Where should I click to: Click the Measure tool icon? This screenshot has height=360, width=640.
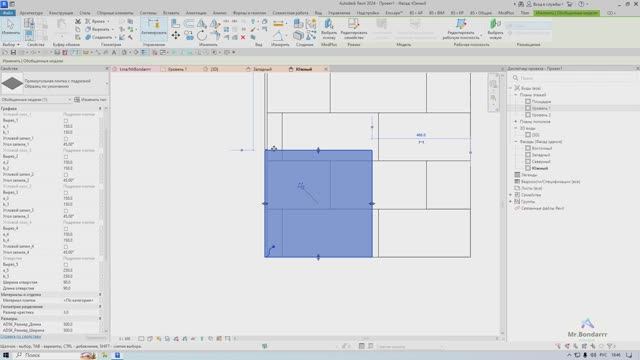[278, 24]
